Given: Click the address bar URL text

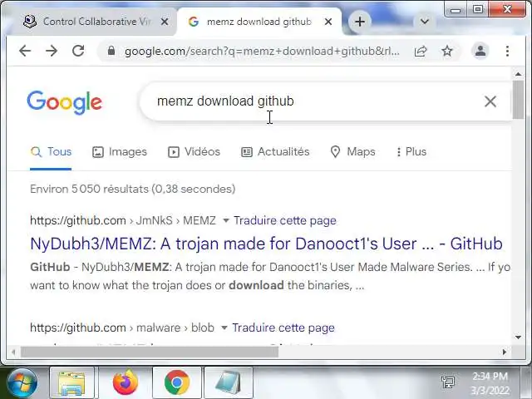Looking at the screenshot, I should pos(262,52).
